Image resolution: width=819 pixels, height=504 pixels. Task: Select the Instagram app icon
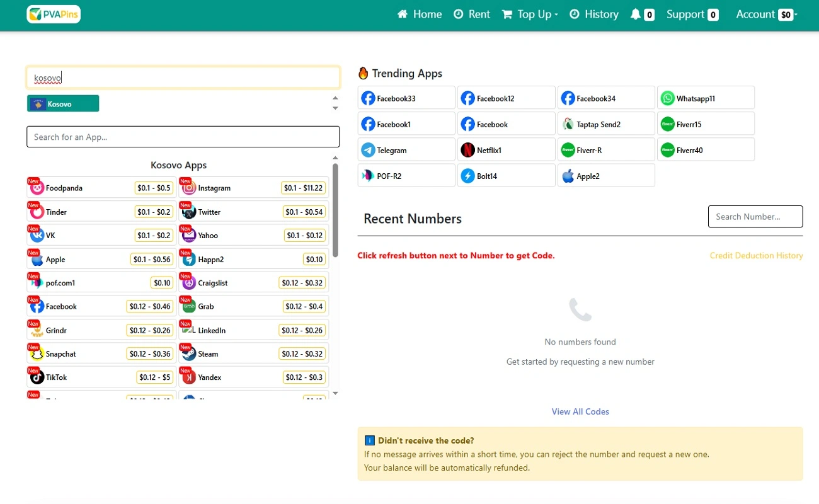point(189,188)
